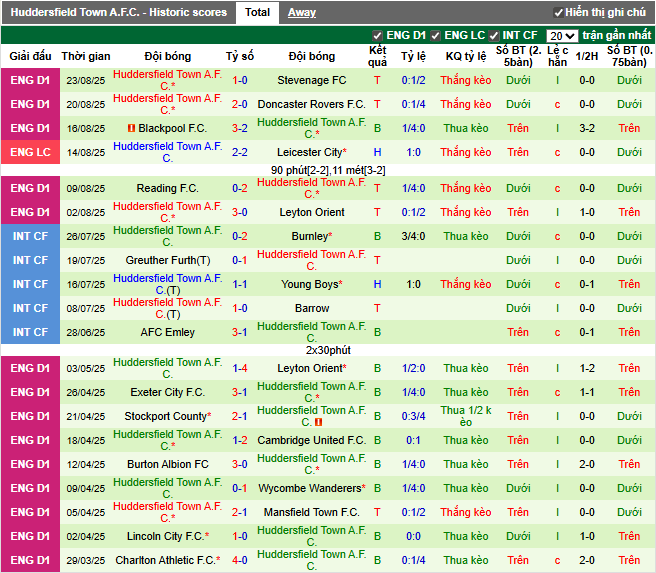
Task: Click the 0:0 odds in Lincoln City row
Action: coord(413,536)
